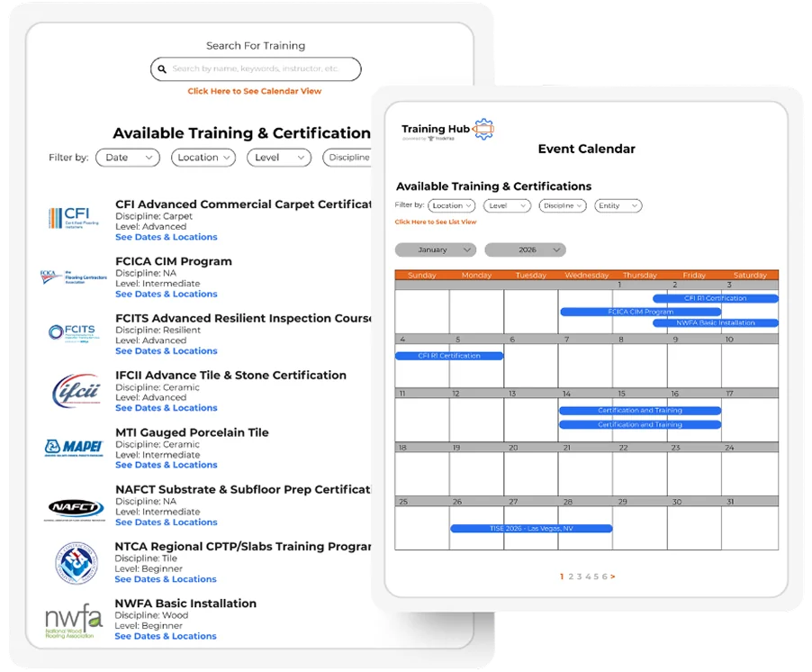812x672 pixels.
Task: Go to calendar page 1
Action: (562, 577)
